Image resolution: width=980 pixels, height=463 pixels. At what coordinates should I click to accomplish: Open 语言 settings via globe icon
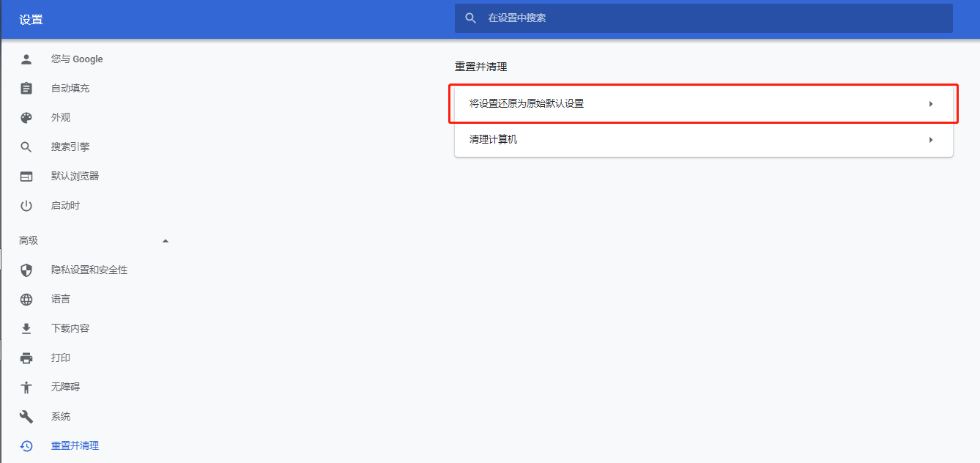[x=26, y=299]
